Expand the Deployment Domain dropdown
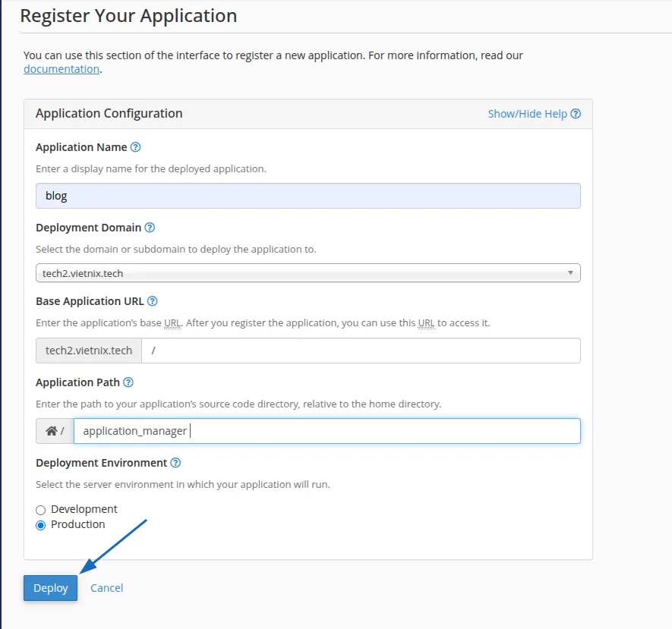 click(x=308, y=273)
